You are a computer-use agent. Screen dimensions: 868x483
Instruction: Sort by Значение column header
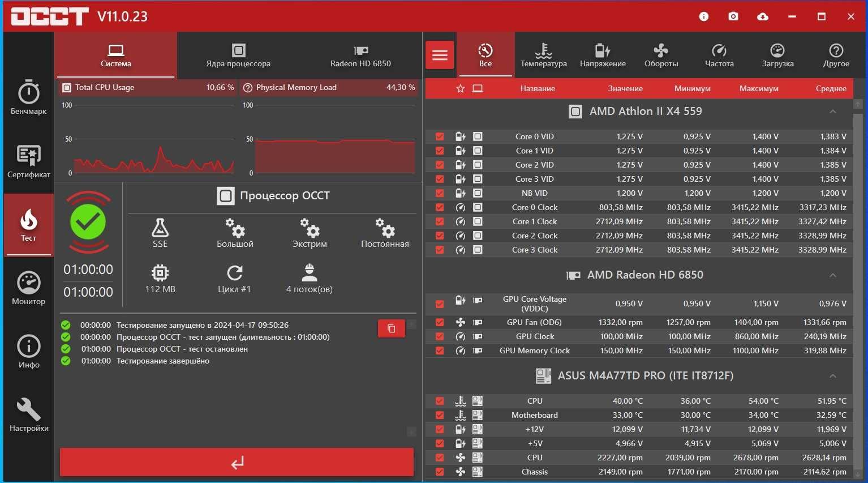coord(625,88)
